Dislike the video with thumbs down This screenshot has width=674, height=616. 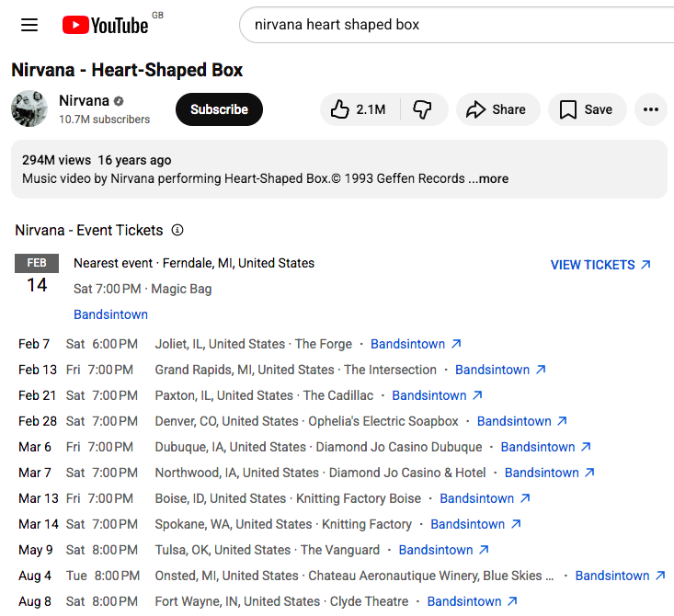tap(423, 109)
